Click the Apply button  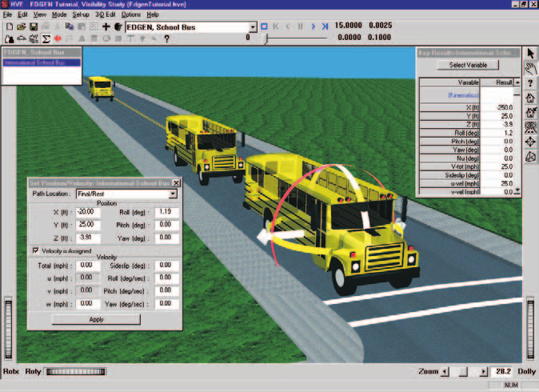pyautogui.click(x=96, y=319)
